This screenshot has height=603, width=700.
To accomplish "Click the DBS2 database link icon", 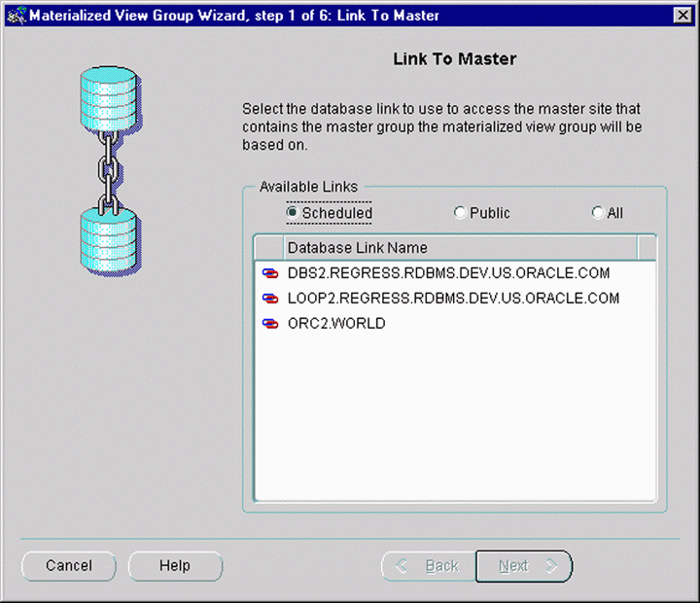I will pos(269,274).
